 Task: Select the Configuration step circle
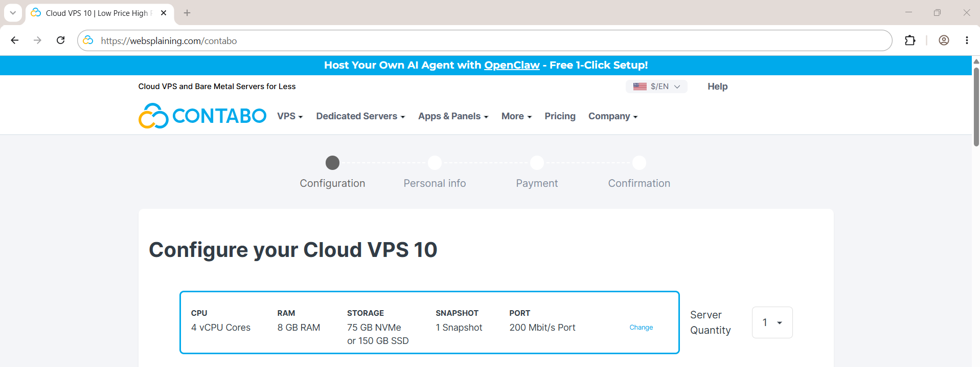click(332, 163)
